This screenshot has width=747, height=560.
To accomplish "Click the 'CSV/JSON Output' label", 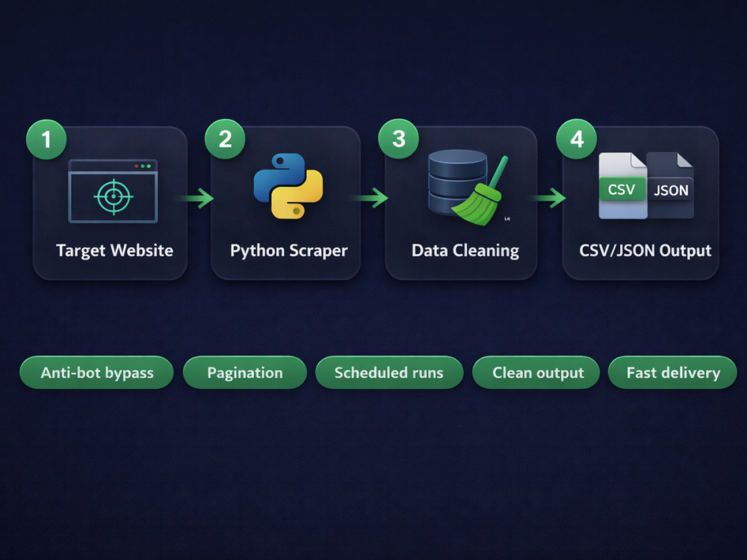I will click(645, 250).
